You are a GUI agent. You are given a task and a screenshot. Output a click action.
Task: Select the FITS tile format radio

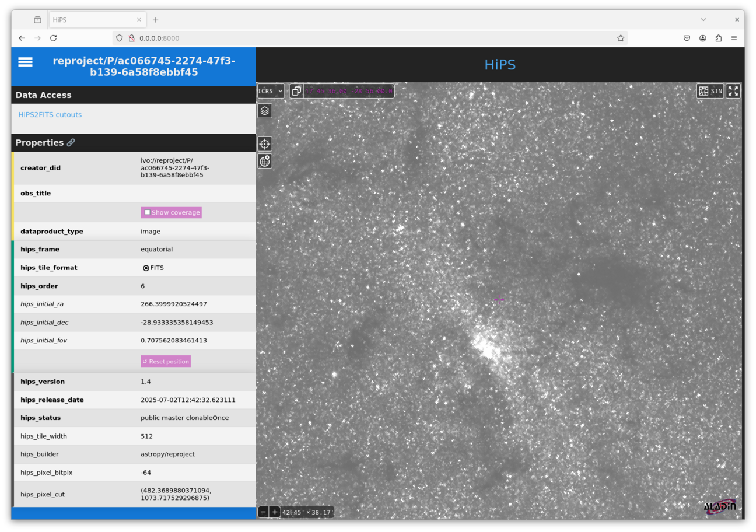point(146,268)
